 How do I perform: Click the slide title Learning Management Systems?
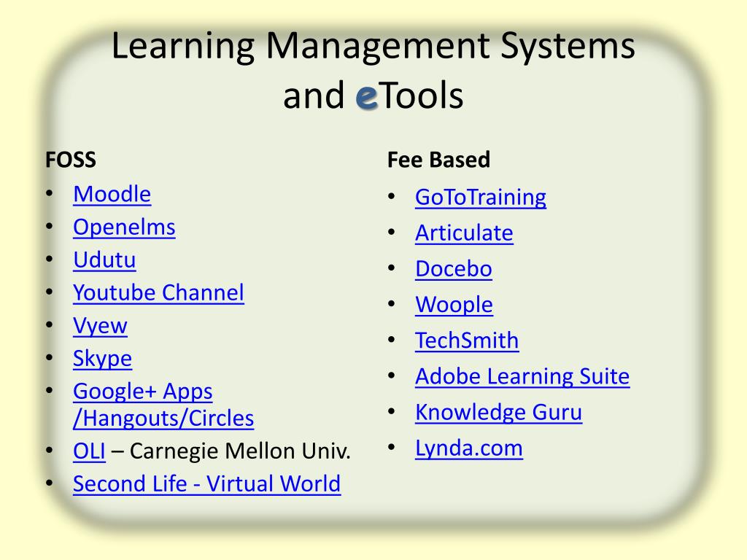pyautogui.click(x=373, y=46)
